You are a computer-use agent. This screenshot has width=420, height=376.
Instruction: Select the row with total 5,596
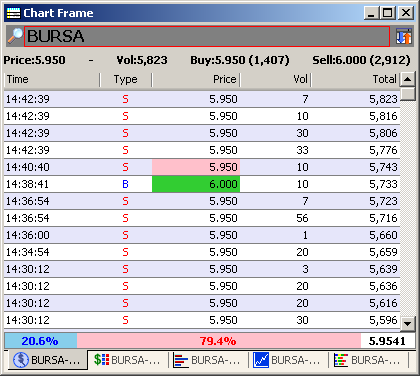coord(202,320)
